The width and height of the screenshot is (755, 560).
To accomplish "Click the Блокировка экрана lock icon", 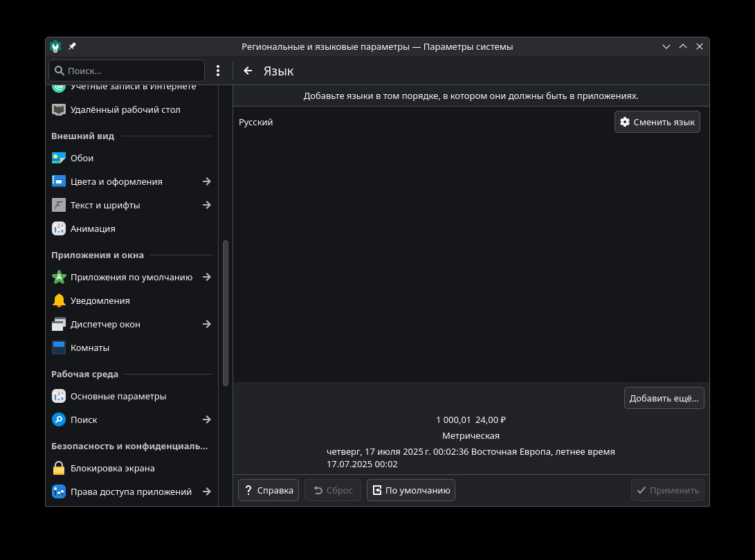I will 59,468.
